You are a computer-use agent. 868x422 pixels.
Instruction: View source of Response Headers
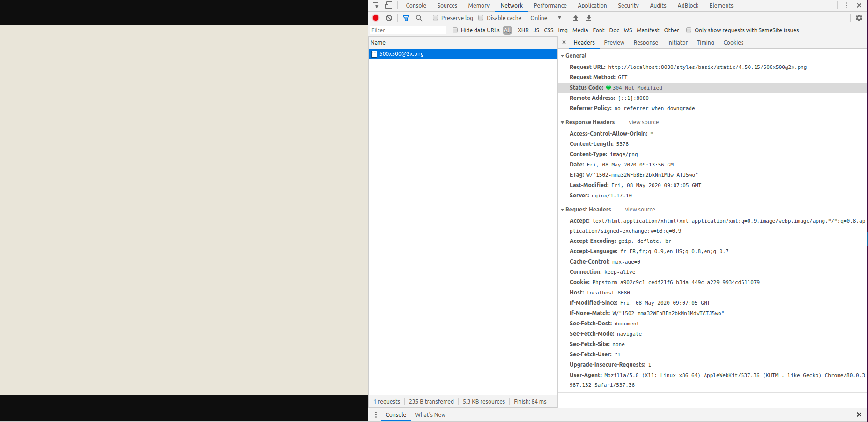point(643,122)
